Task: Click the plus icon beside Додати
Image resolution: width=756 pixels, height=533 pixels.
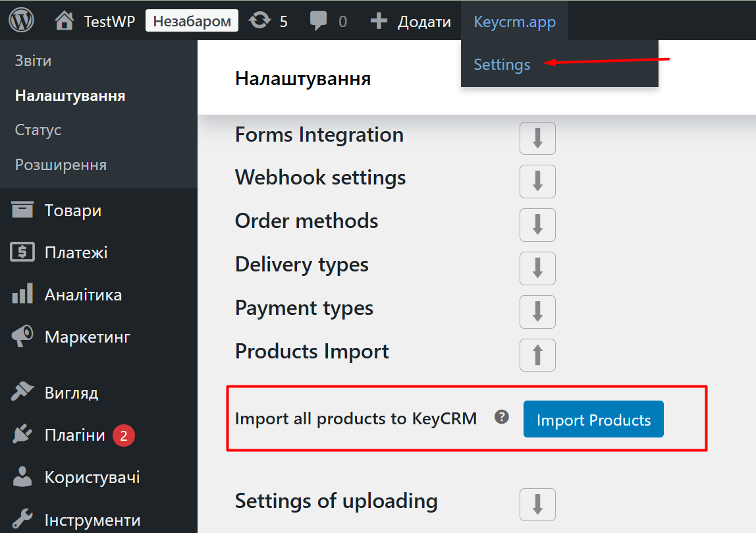Action: 379,21
